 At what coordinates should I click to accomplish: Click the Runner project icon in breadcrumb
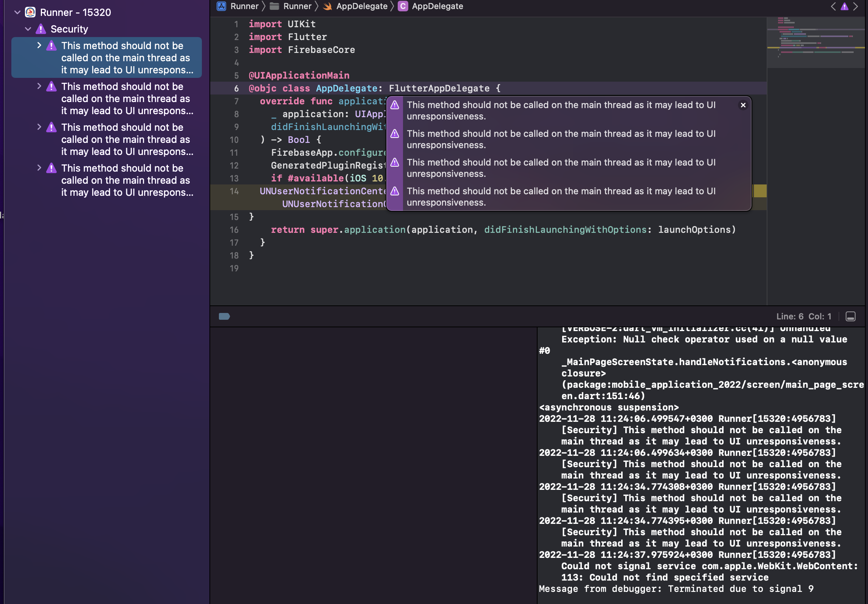[x=221, y=6]
